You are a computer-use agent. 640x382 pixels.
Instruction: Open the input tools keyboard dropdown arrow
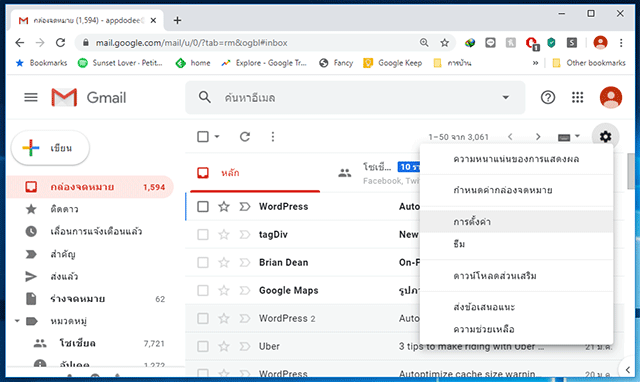[x=577, y=136]
